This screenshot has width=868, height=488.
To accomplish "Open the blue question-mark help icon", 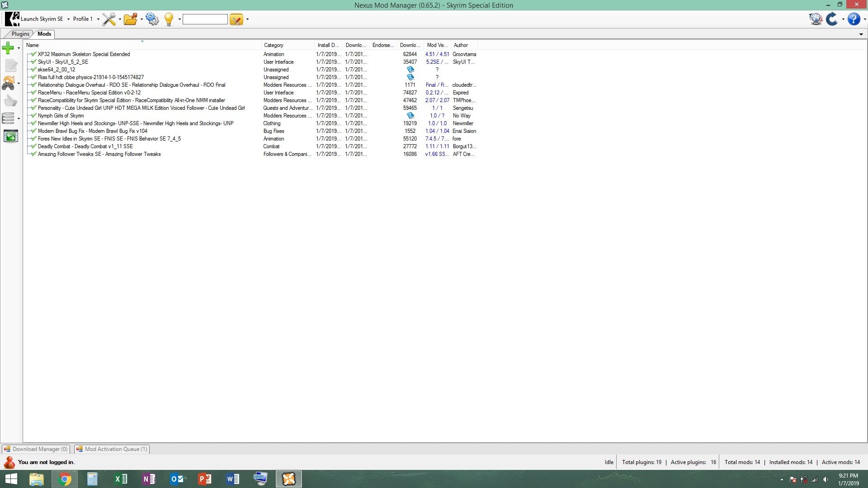I will click(854, 19).
